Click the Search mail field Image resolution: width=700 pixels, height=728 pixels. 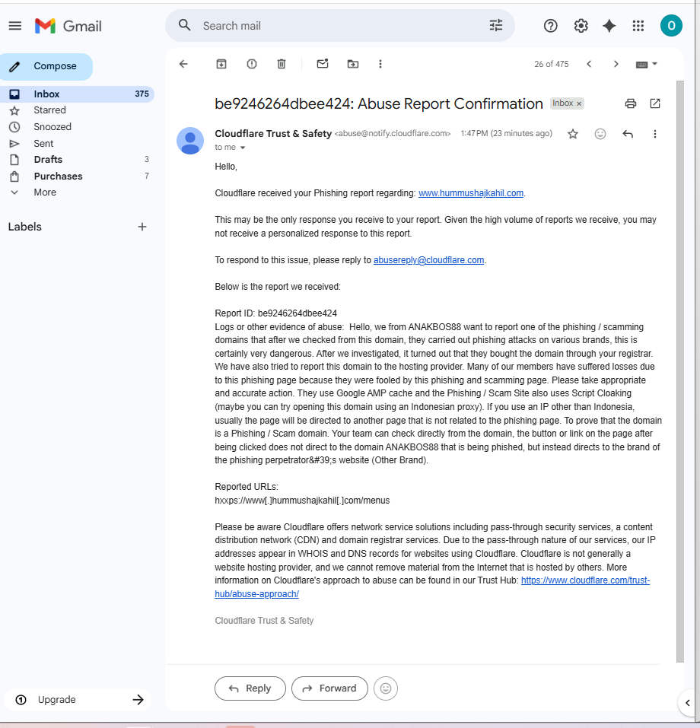(x=339, y=26)
